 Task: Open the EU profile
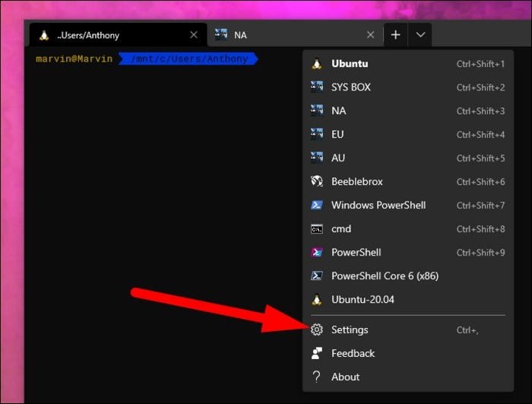click(408, 134)
